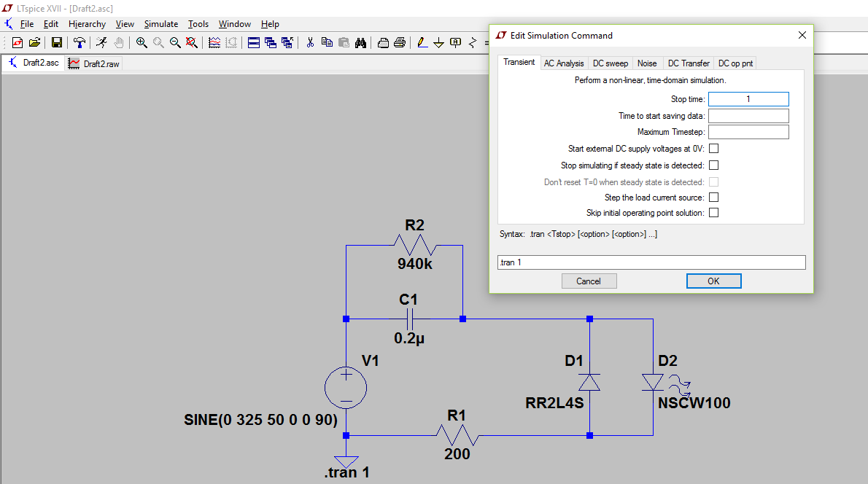The width and height of the screenshot is (868, 484).
Task: Select resistor R1 in schematic
Action: [x=457, y=435]
